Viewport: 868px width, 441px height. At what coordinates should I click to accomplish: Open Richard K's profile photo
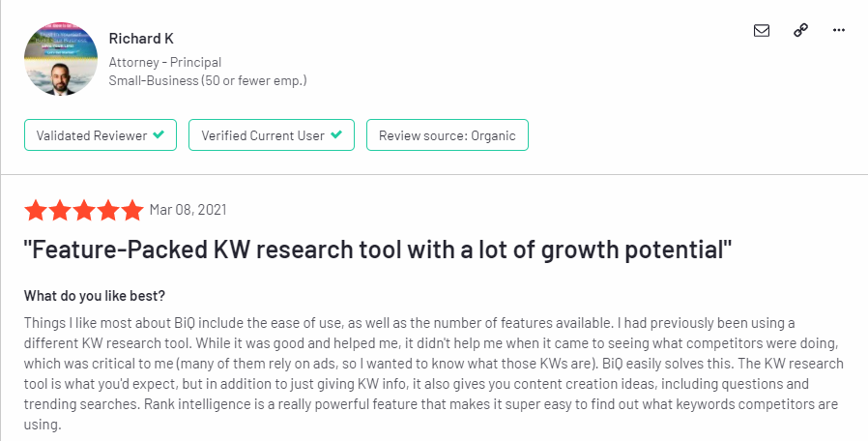click(61, 59)
